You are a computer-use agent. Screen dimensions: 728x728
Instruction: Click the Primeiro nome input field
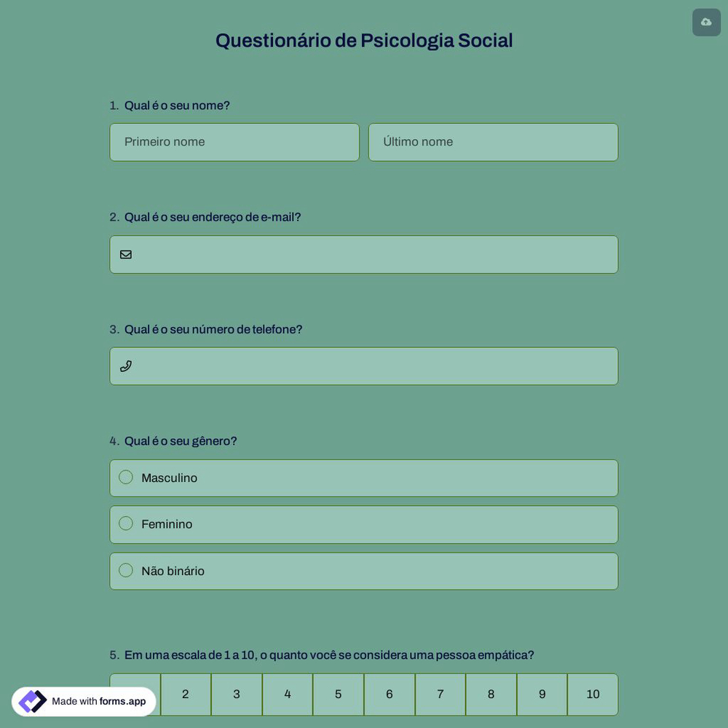(234, 142)
